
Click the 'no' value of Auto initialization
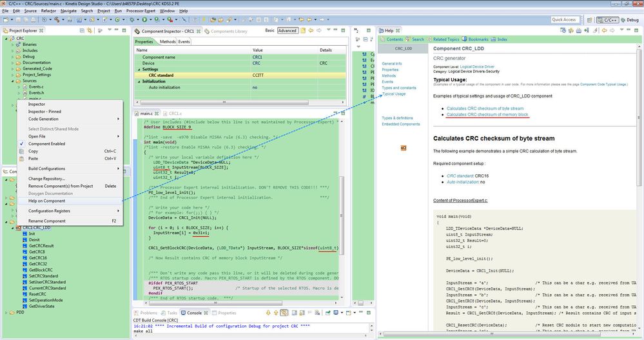point(255,88)
